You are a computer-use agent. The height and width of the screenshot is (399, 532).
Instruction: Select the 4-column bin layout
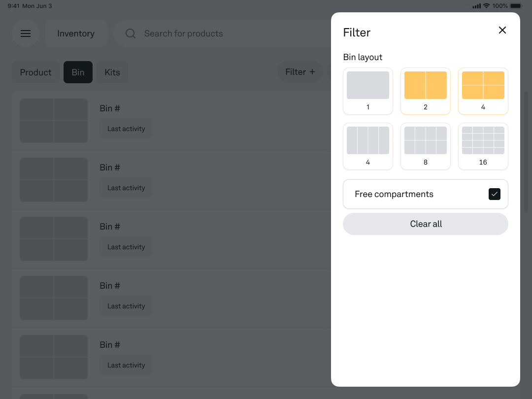368,146
